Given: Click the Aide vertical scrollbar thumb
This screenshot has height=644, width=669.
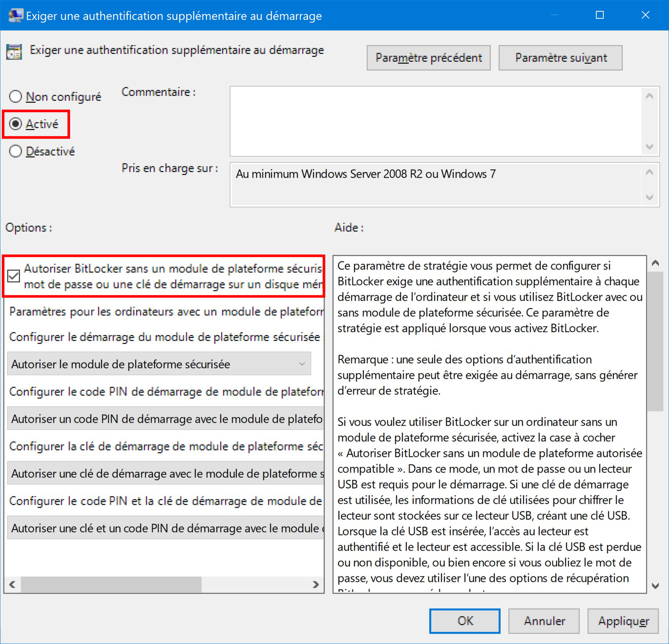Looking at the screenshot, I should [x=656, y=341].
